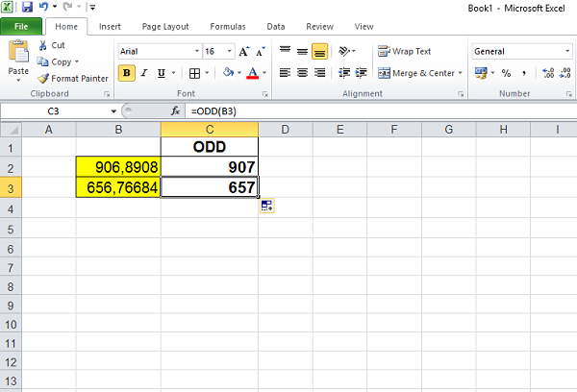The width and height of the screenshot is (577, 392).
Task: Click the Cut scissors icon
Action: [43, 45]
